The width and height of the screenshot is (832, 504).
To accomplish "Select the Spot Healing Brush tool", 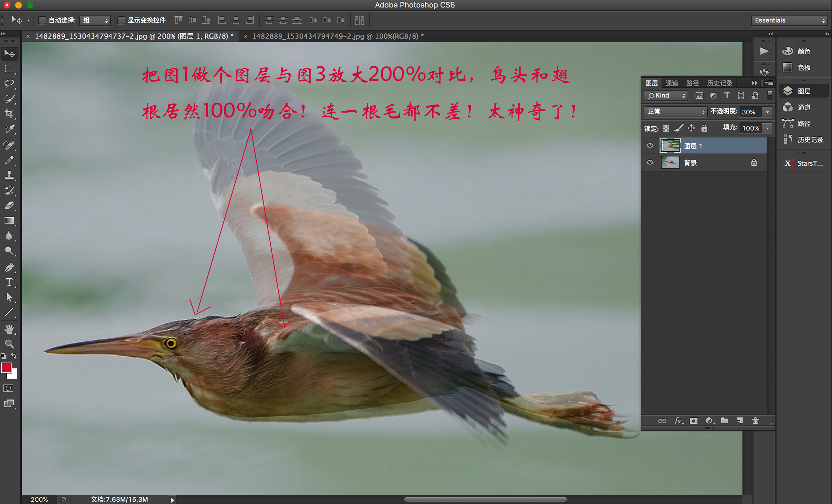I will click(9, 146).
